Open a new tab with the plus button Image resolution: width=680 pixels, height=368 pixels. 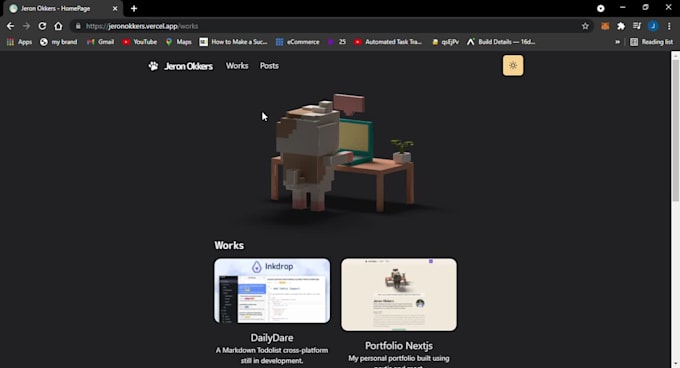[134, 9]
